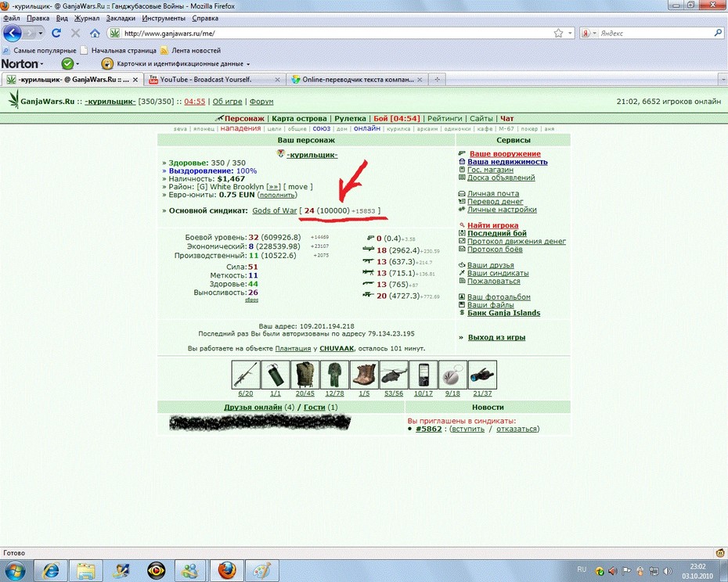
Task: Open the sniper rifle equipment slot 6/20
Action: pyautogui.click(x=246, y=375)
